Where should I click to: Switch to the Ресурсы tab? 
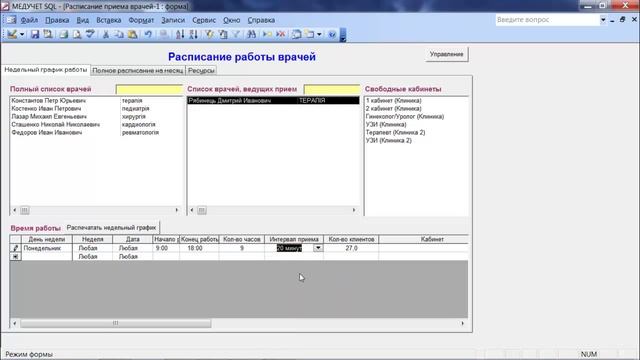[x=201, y=71]
